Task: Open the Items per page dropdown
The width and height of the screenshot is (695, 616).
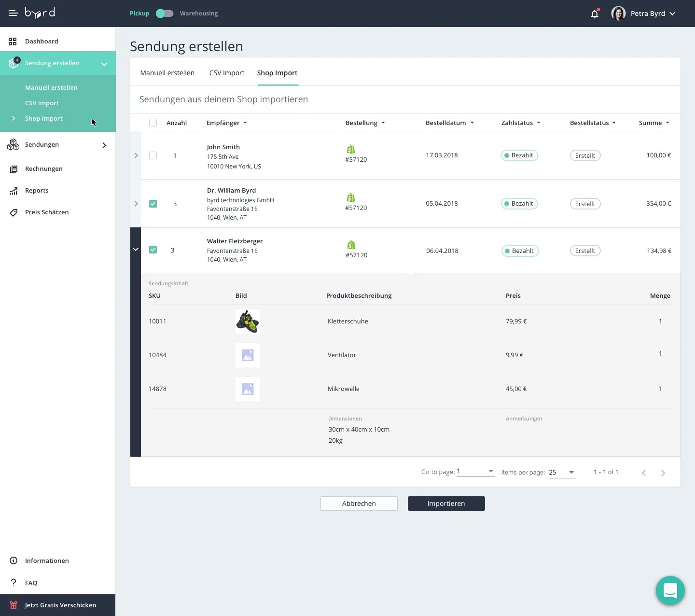Action: click(x=562, y=473)
